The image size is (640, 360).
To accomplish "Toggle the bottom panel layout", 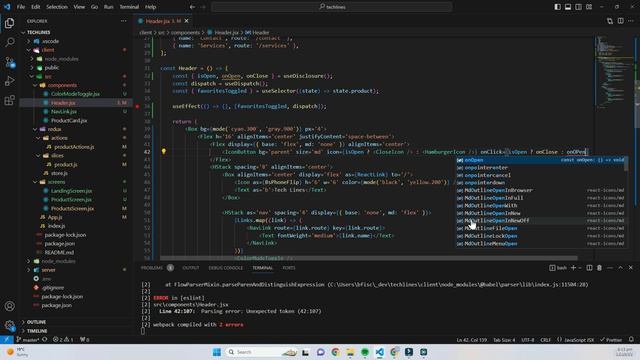I will [568, 7].
